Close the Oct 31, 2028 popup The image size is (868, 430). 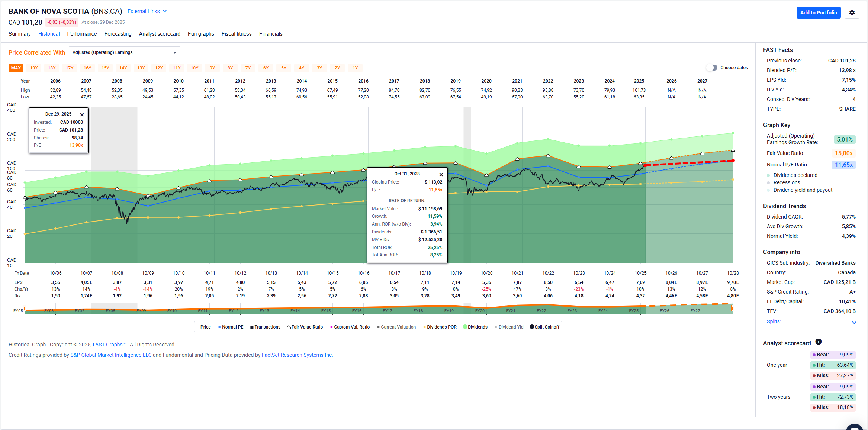tap(441, 175)
